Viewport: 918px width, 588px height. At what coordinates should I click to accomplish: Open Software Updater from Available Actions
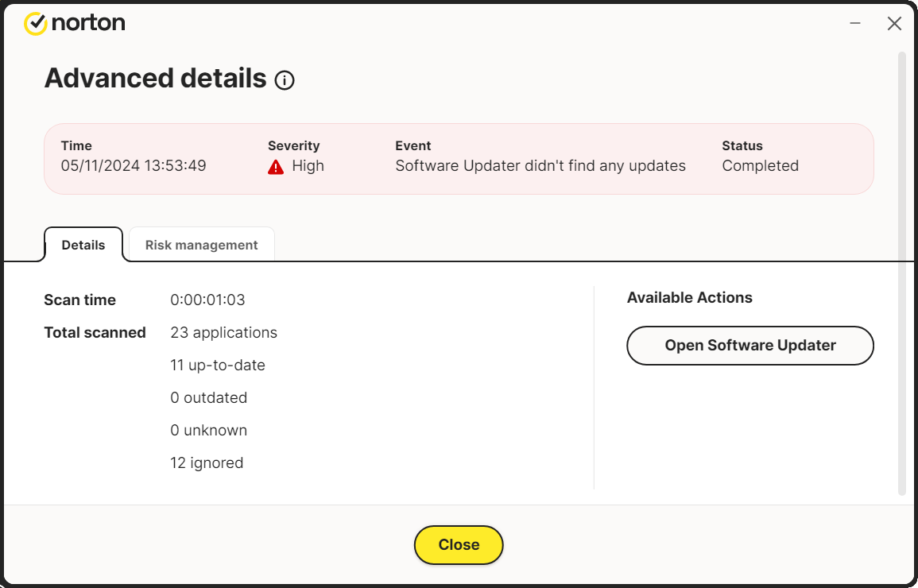(750, 346)
